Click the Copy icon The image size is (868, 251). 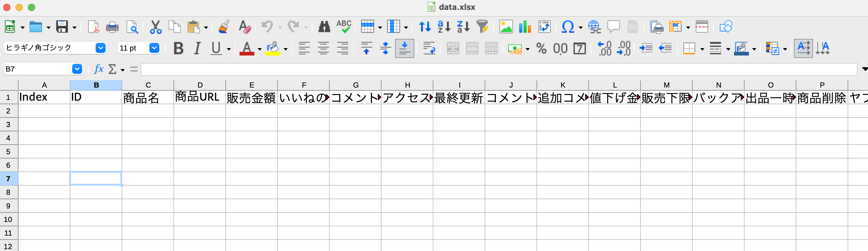tap(174, 27)
